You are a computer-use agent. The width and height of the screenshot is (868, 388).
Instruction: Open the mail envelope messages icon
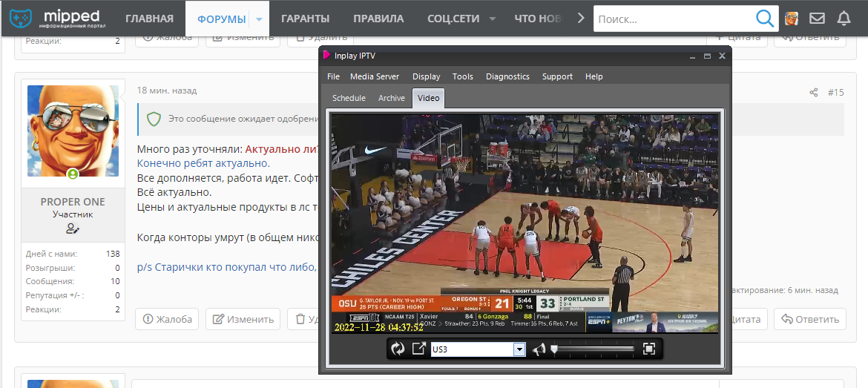[x=817, y=19]
